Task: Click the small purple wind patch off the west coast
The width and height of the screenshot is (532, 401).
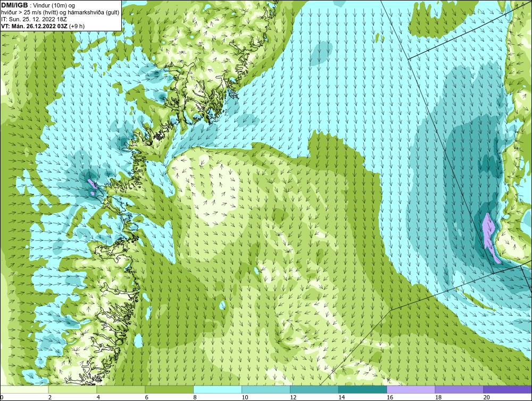Action: coord(92,184)
